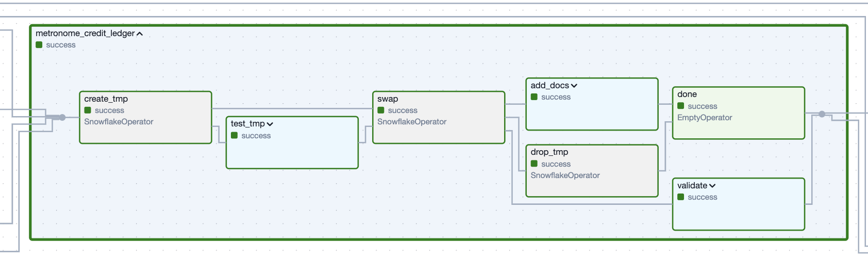Expand the test_tmp task group chevron
This screenshot has height=257, width=868.
point(270,124)
